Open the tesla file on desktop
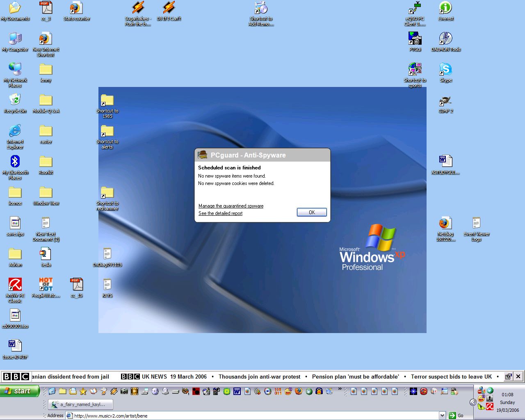The height and width of the screenshot is (420, 525). coord(46,258)
